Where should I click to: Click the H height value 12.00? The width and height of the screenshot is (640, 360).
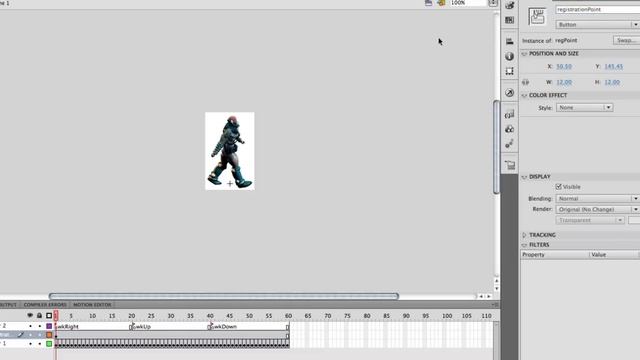tap(612, 82)
